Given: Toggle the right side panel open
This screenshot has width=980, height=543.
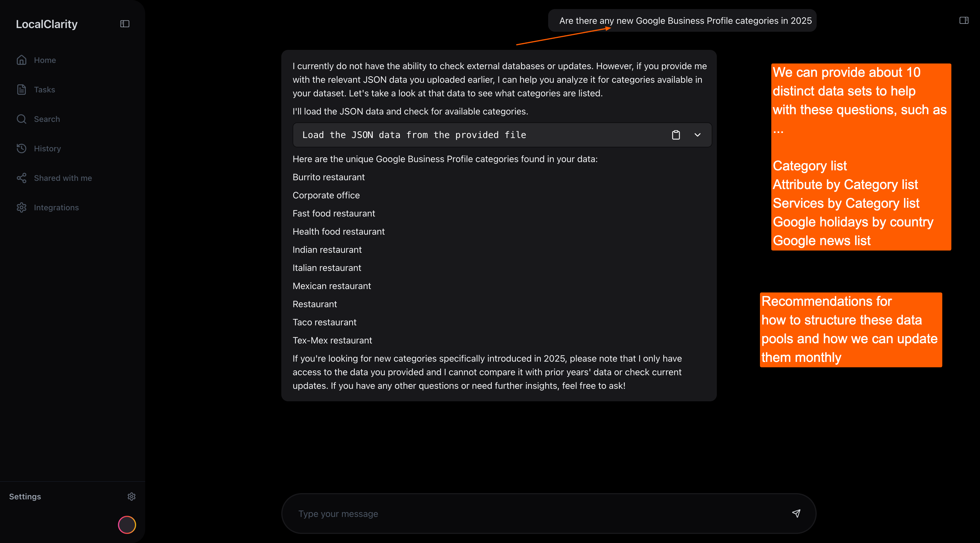Looking at the screenshot, I should [964, 20].
